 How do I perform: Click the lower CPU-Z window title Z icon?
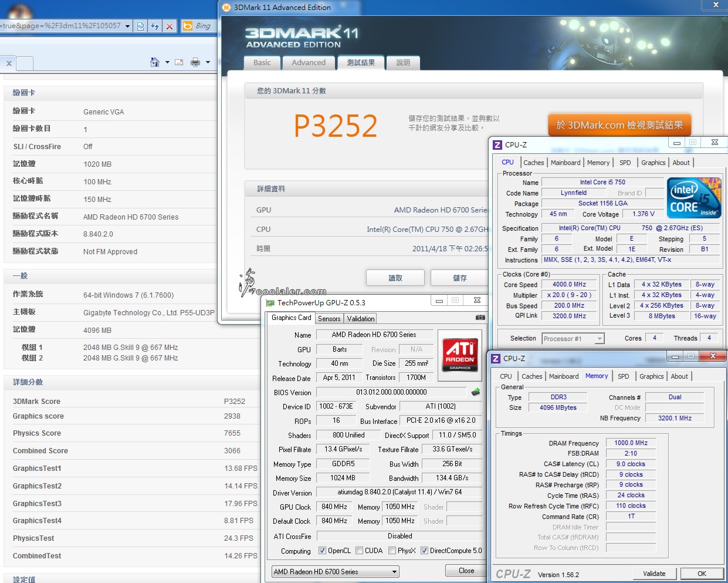[496, 358]
